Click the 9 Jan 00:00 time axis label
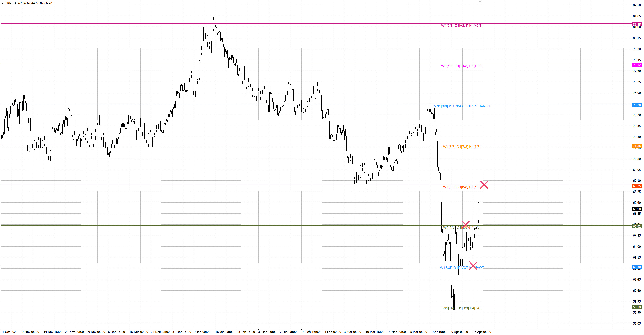This screenshot has width=644, height=335. [202, 332]
